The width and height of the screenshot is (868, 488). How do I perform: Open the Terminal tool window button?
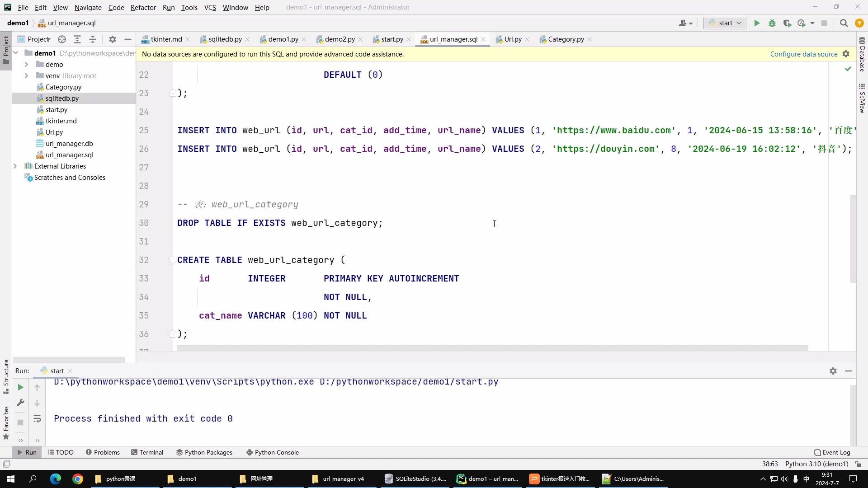pyautogui.click(x=147, y=452)
